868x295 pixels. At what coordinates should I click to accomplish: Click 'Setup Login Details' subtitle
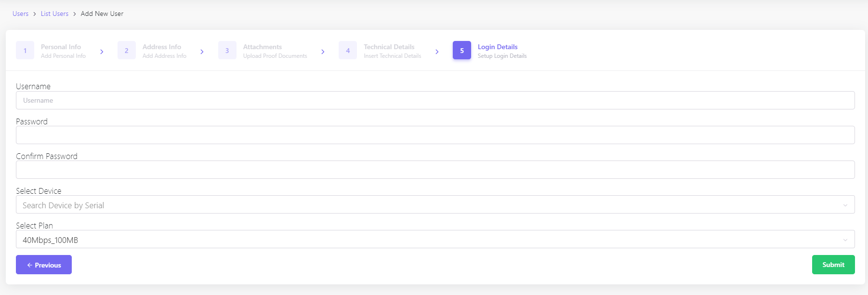pyautogui.click(x=502, y=56)
